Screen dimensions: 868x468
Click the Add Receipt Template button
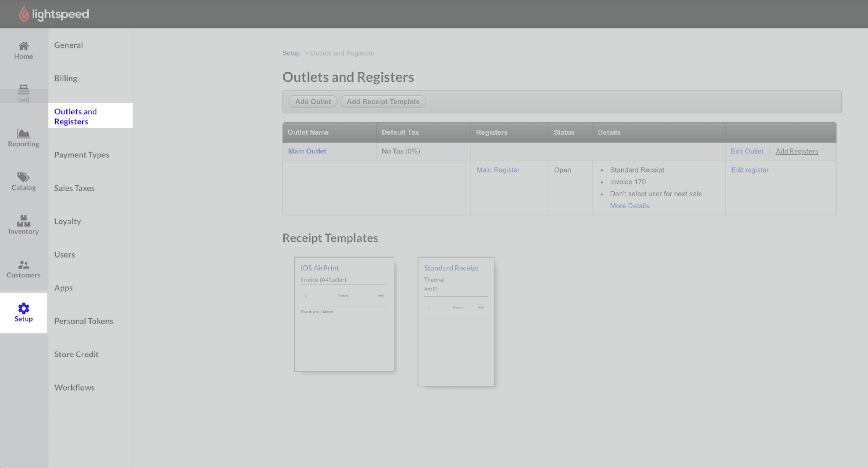(x=383, y=102)
